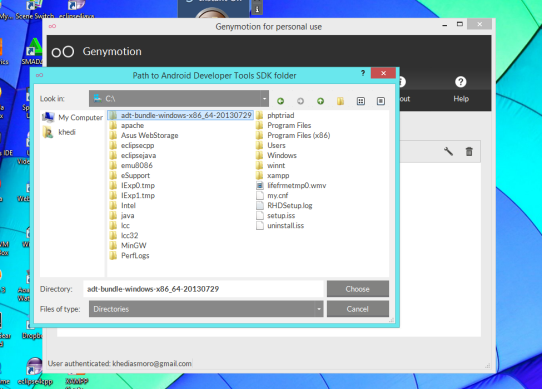Select the lcc folder
The image size is (542, 389).
pos(120,225)
